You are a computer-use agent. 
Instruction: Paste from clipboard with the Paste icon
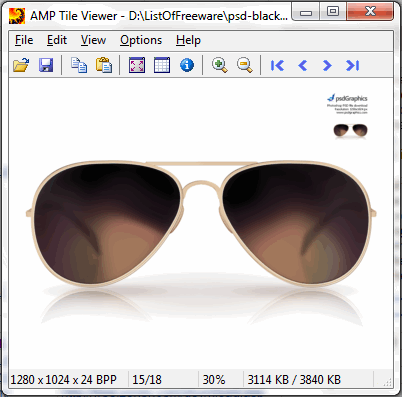point(104,65)
